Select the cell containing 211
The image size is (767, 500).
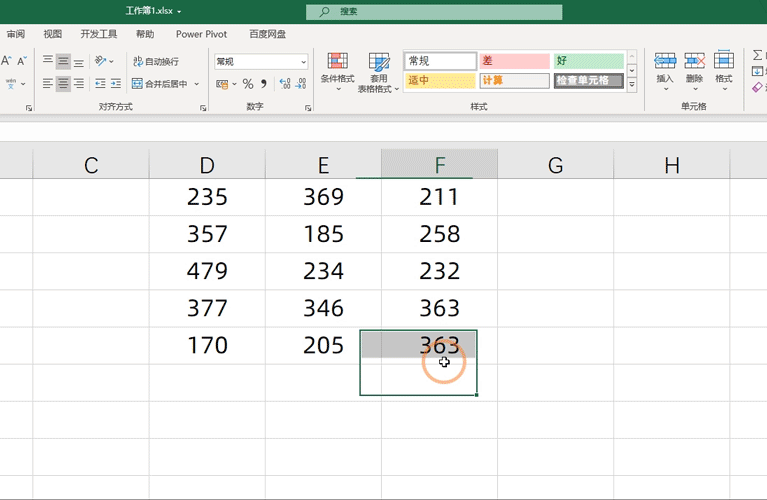click(x=440, y=197)
